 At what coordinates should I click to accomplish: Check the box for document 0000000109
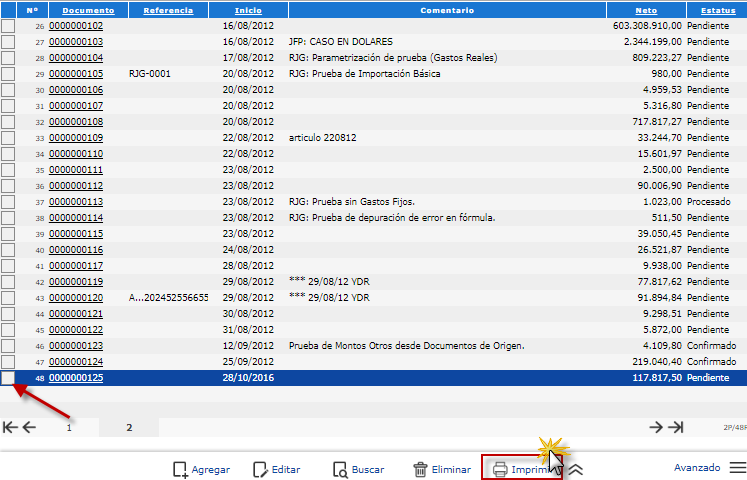[x=8, y=138]
